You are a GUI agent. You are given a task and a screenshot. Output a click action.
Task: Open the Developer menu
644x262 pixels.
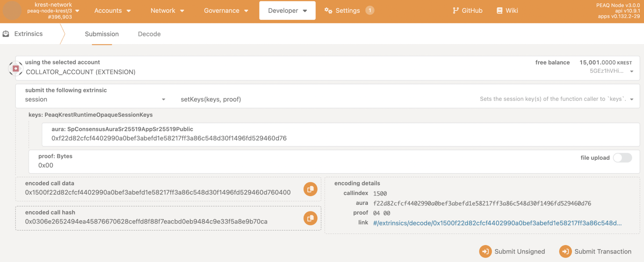click(287, 10)
